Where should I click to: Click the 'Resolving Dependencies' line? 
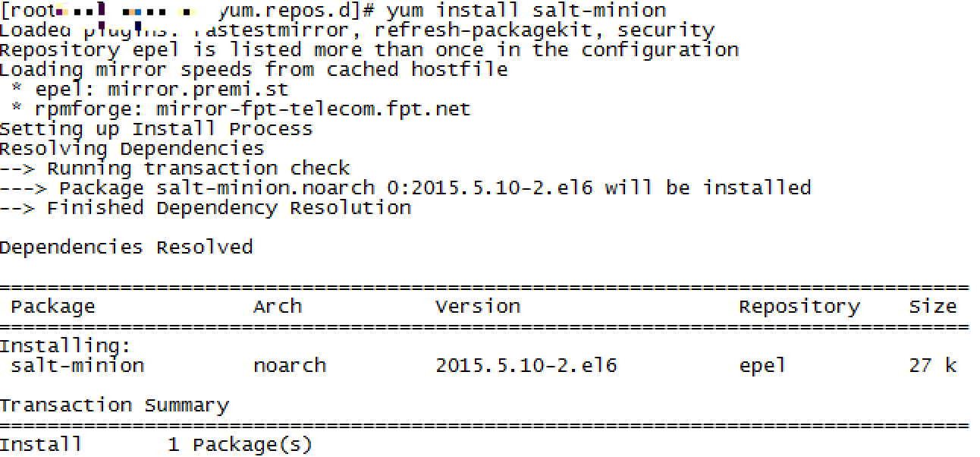coord(132,150)
